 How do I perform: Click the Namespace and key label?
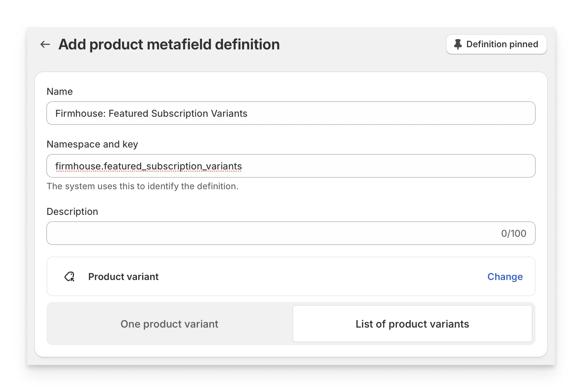[x=92, y=144]
